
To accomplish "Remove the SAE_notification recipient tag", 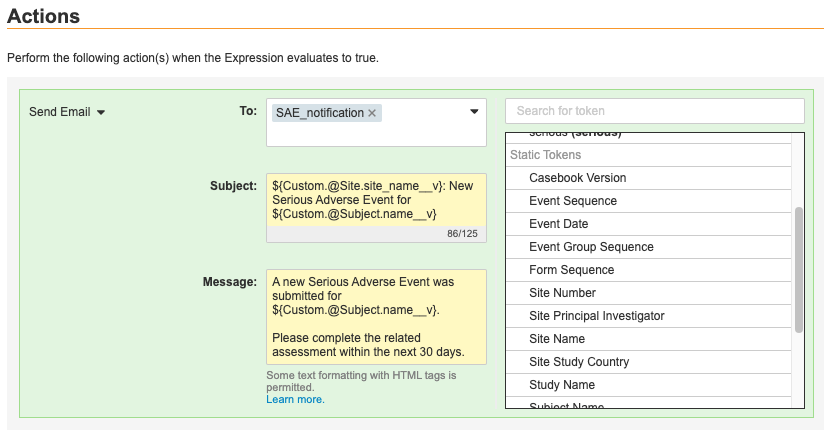I will coord(372,113).
